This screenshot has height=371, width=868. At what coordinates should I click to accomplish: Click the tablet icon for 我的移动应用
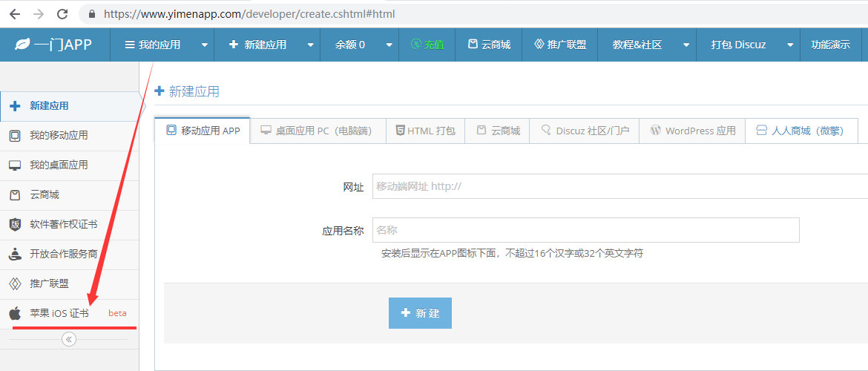16,136
